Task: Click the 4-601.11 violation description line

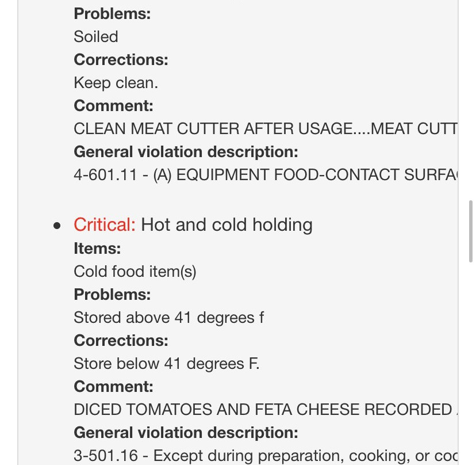Action: pyautogui.click(x=264, y=175)
